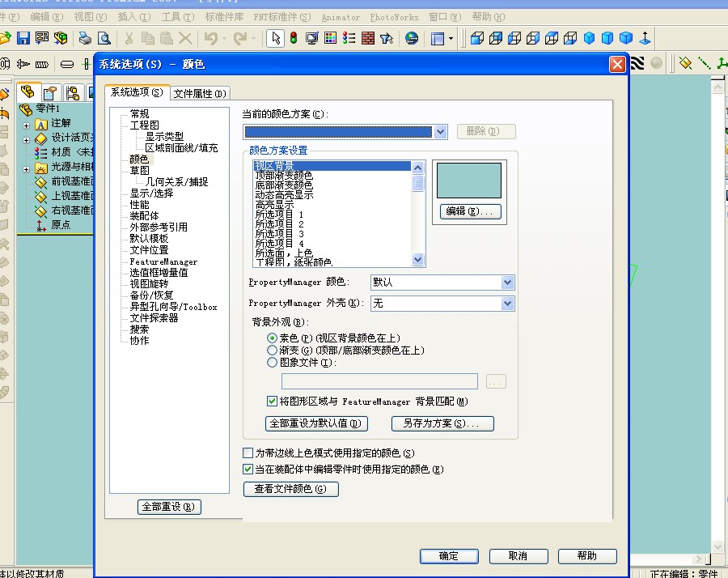Click the Rebuild traffic light icon
Viewport: 728px width, 578px height.
[x=294, y=38]
